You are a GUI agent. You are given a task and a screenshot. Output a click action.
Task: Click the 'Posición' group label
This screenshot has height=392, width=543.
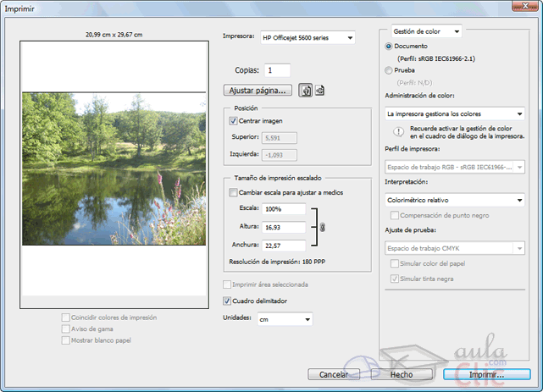[246, 108]
